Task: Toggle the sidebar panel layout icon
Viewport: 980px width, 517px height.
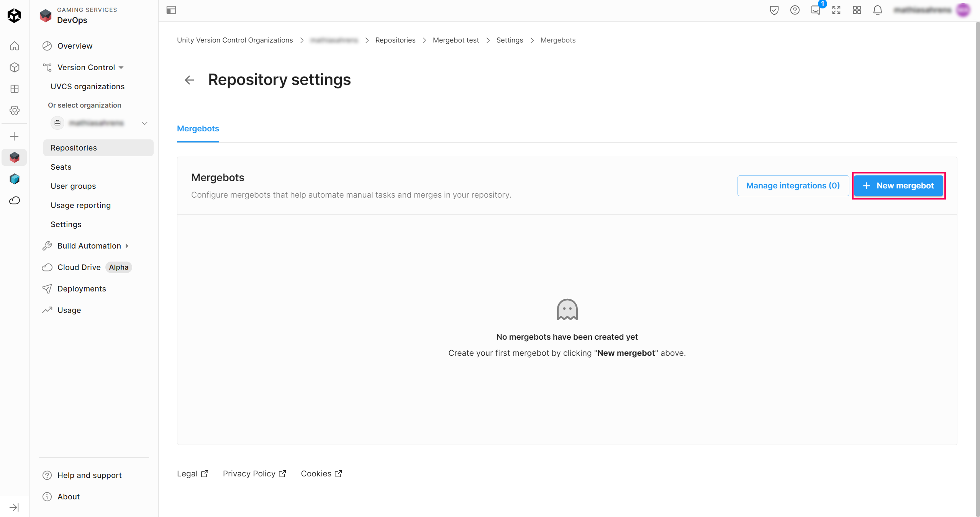Action: click(x=171, y=10)
